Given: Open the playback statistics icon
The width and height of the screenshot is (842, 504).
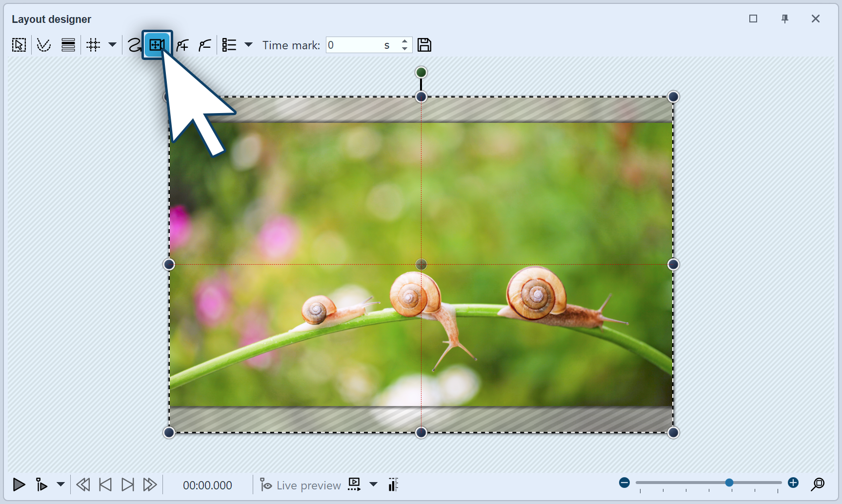Looking at the screenshot, I should tap(393, 485).
